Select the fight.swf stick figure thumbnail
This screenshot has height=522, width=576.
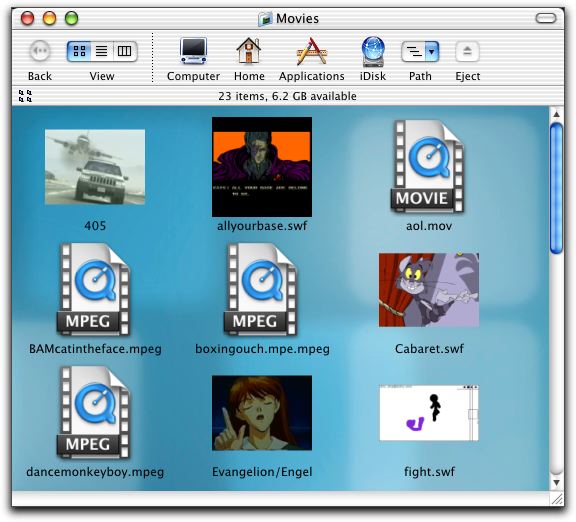429,413
